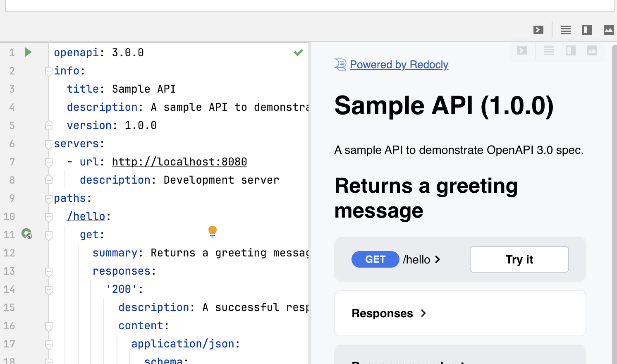The width and height of the screenshot is (617, 364).
Task: Click the yellow lightbulb quick-fix icon
Action: [213, 232]
